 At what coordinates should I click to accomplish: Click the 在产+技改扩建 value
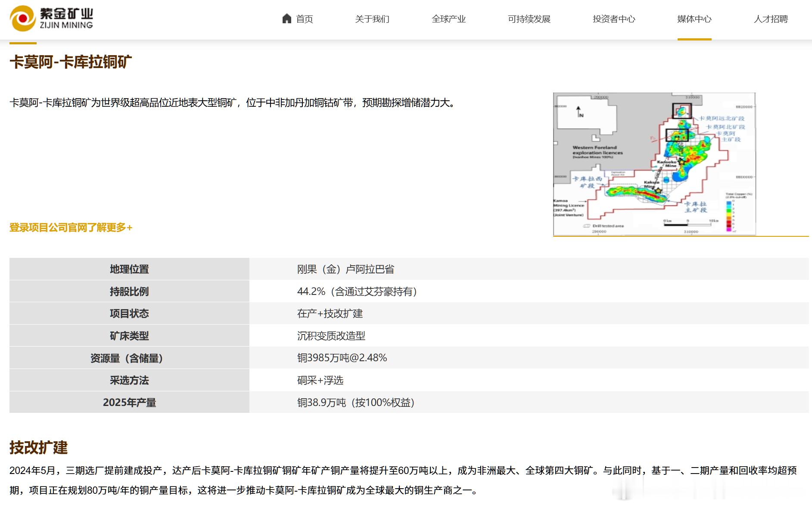(x=330, y=313)
